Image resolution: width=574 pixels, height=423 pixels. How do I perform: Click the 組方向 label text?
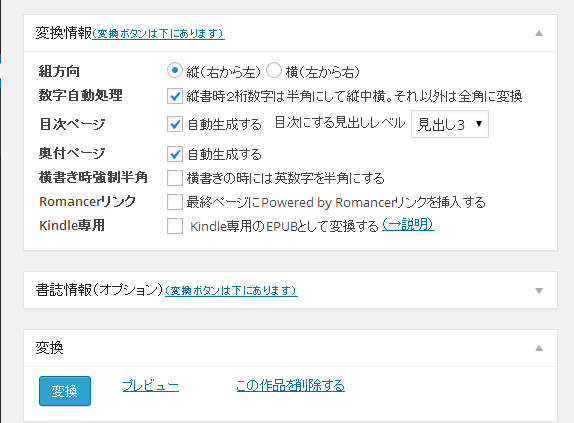(59, 71)
